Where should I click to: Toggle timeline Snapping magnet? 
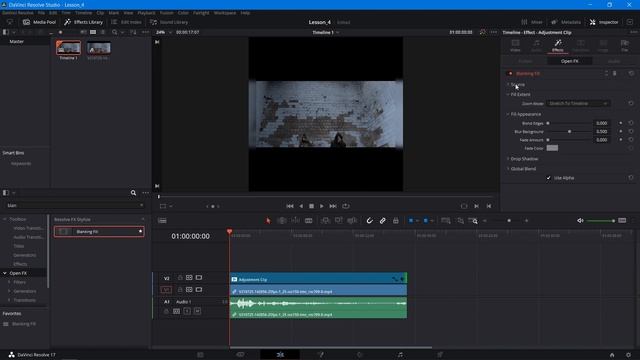pyautogui.click(x=369, y=220)
